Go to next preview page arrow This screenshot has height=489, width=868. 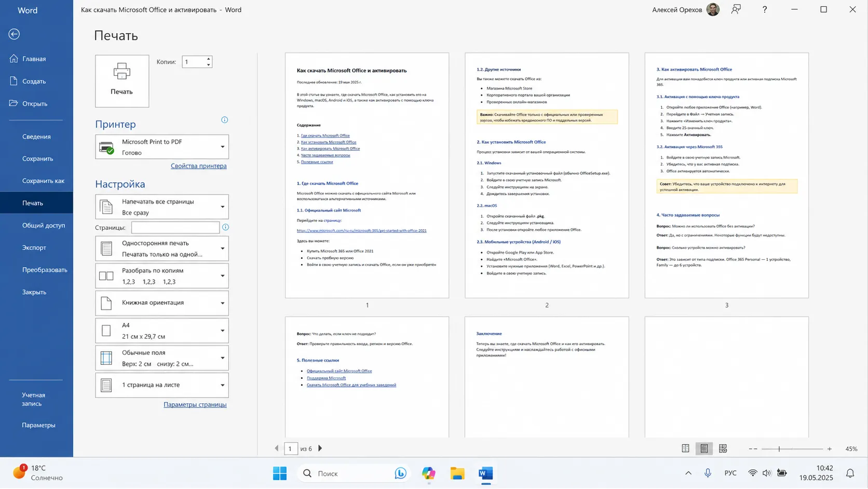320,448
